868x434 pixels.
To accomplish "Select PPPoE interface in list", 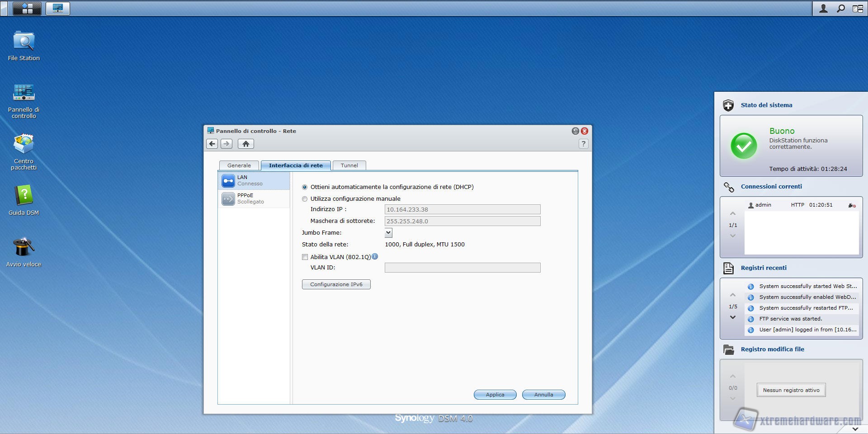I will click(254, 198).
